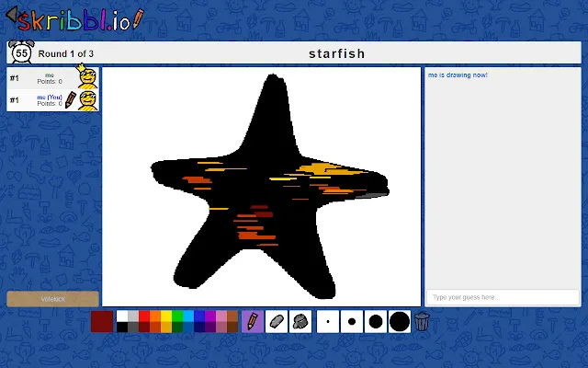Viewport: 588px width, 368px height.
Task: Pick the yellow color in the palette
Action: point(166,316)
